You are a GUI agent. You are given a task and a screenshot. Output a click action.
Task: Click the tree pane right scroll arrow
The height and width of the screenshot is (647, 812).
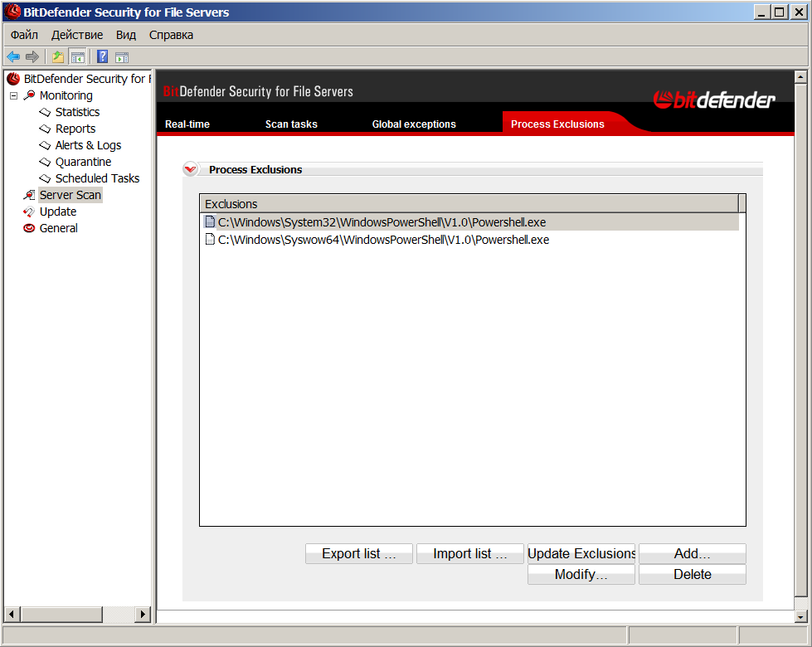point(143,615)
